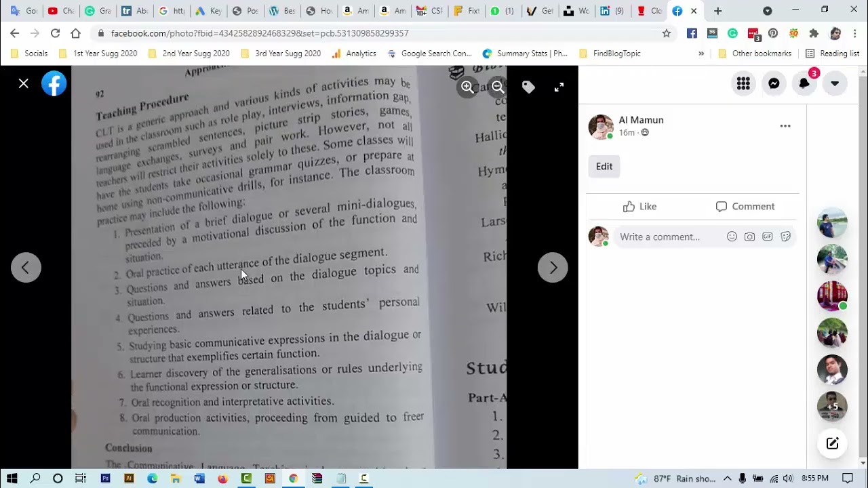The width and height of the screenshot is (868, 488).
Task: Tag the photo using the tag icon
Action: click(528, 87)
